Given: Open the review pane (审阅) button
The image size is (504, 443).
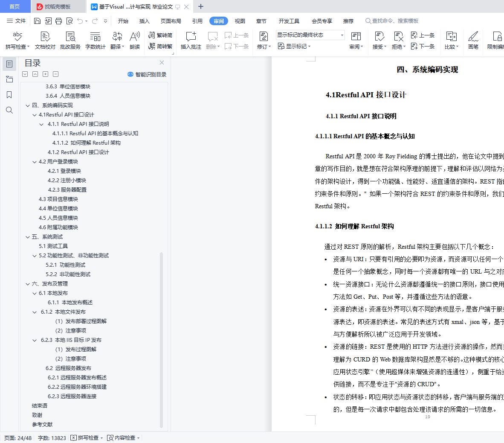Looking at the screenshot, I should point(356,41).
